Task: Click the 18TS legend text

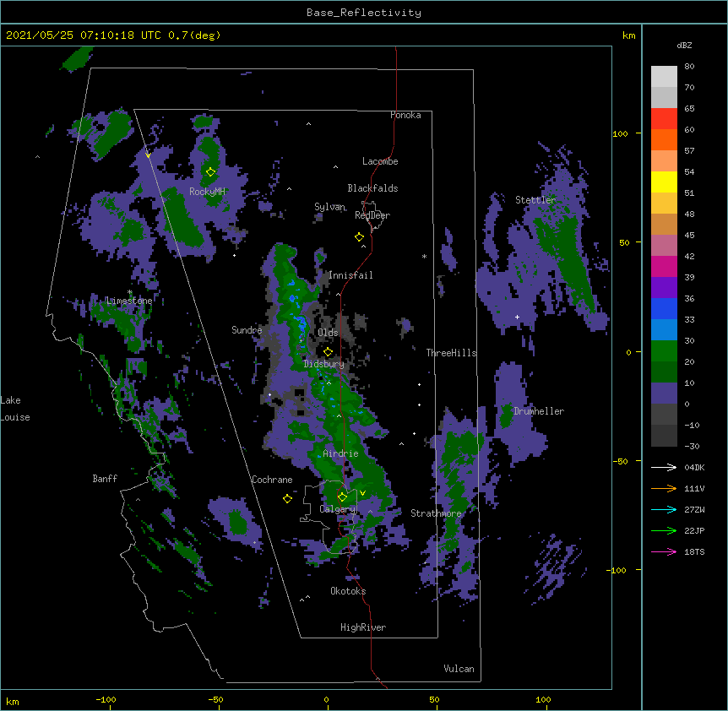Action: (694, 551)
